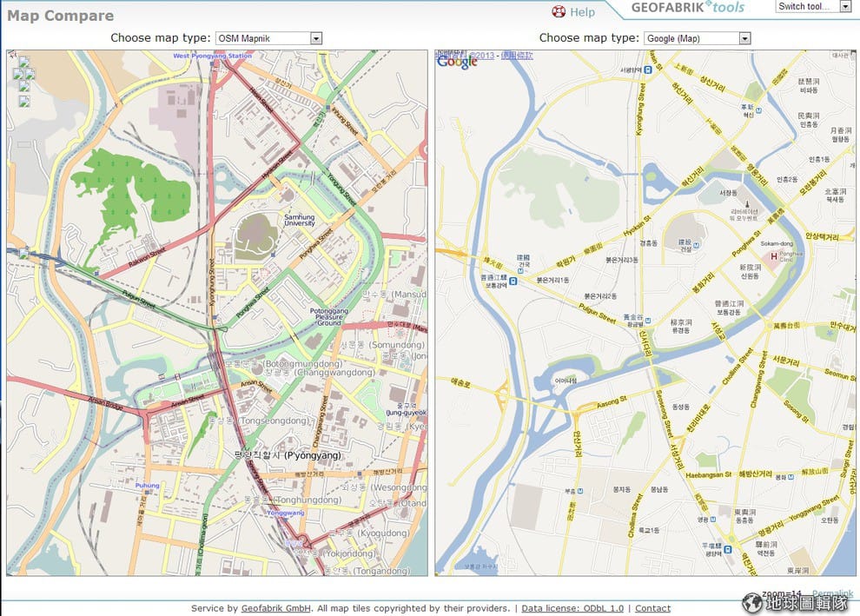Click the Wesongdong district label
The width and height of the screenshot is (860, 616).
pos(384,487)
